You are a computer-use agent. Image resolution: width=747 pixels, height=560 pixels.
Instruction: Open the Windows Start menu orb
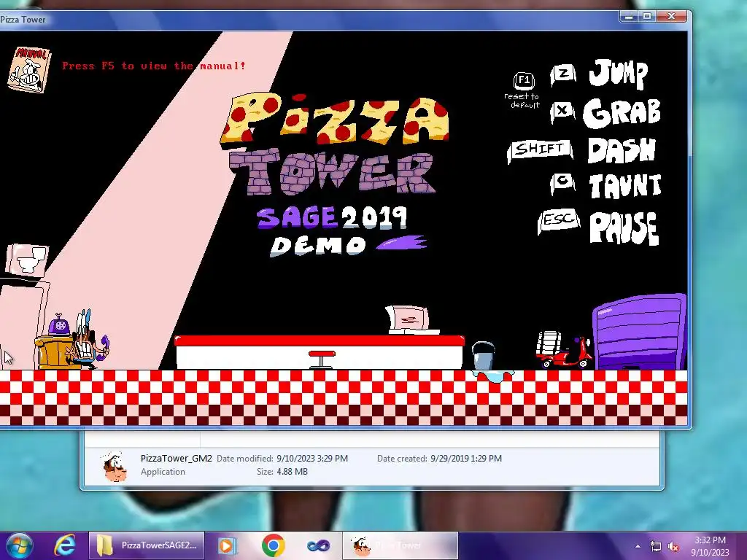point(20,546)
